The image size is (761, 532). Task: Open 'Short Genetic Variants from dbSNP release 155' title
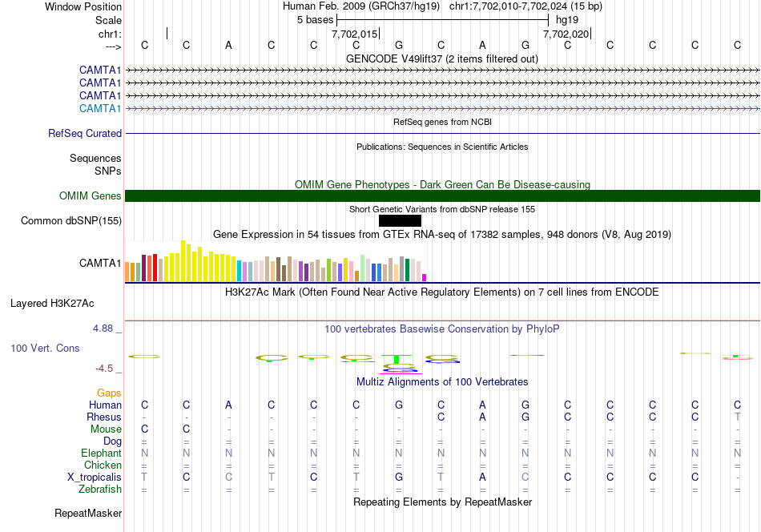click(442, 209)
